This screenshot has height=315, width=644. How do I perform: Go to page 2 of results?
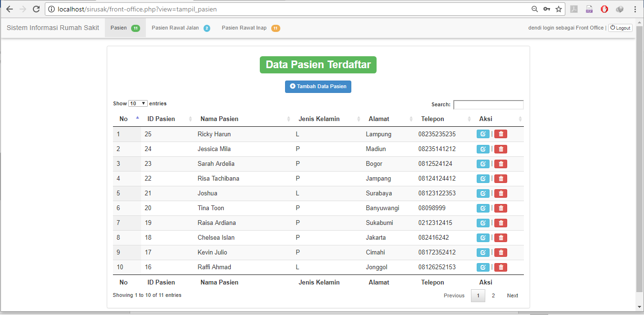point(493,295)
